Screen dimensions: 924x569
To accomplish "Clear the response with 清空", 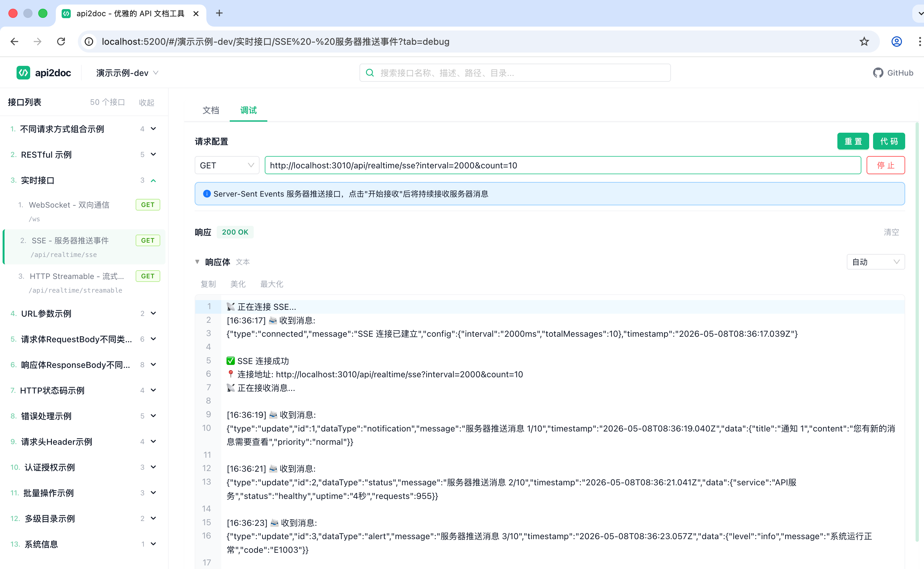I will coord(891,232).
